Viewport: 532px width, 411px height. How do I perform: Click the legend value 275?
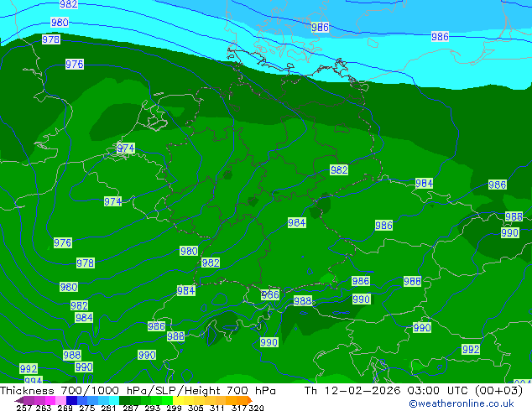87,408
